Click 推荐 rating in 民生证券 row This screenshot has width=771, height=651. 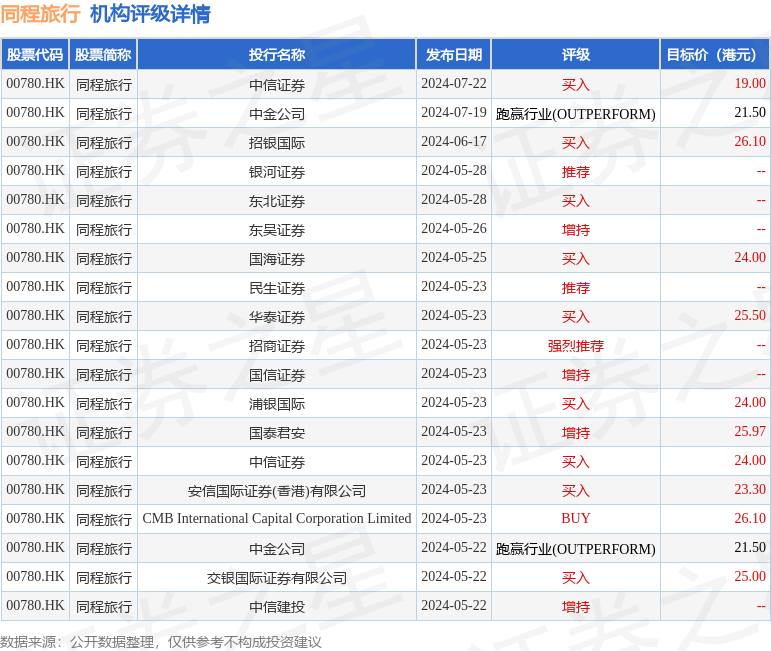[x=576, y=288]
